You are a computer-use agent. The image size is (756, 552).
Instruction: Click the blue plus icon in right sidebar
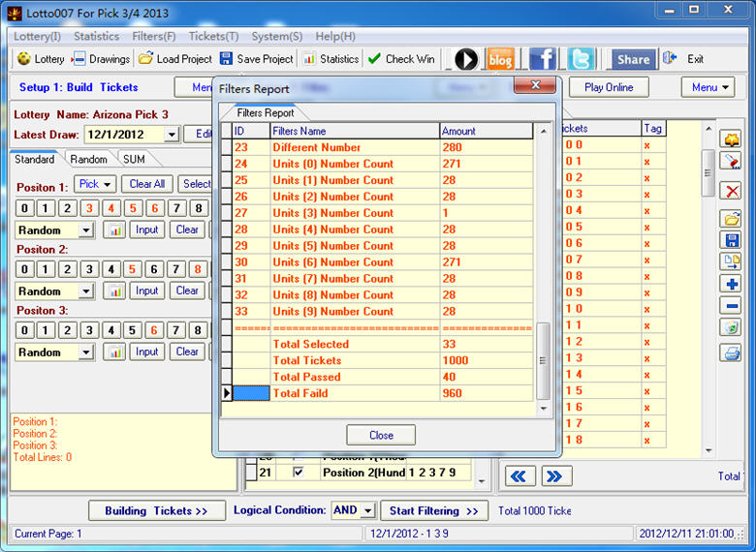tap(732, 284)
